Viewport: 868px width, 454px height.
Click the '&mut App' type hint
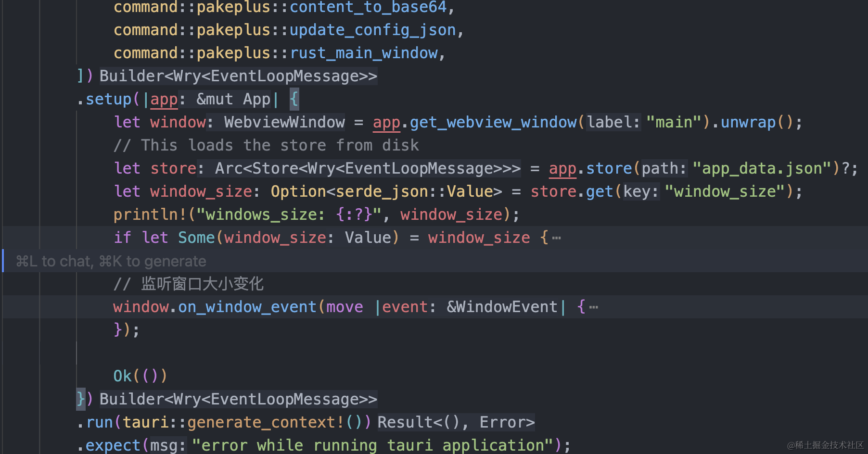pos(233,99)
